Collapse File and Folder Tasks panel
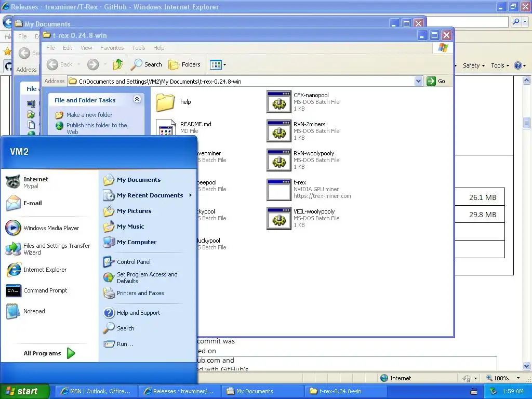This screenshot has width=532, height=399. click(137, 99)
